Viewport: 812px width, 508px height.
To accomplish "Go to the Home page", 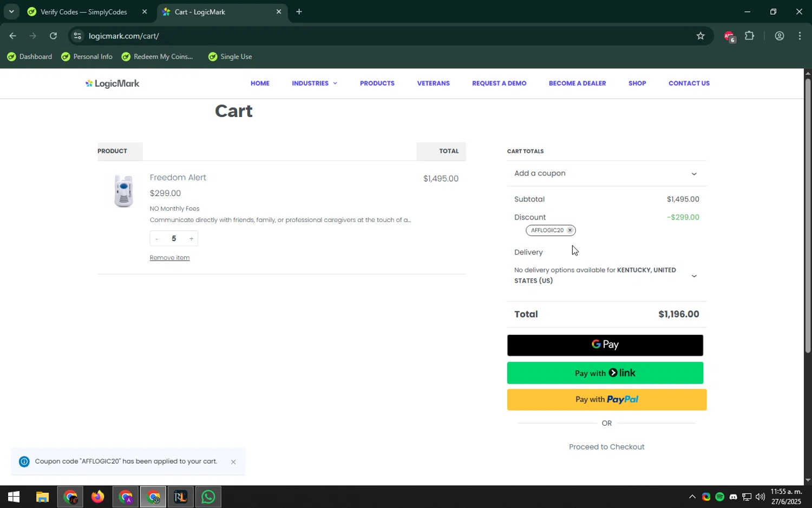I will click(x=260, y=83).
